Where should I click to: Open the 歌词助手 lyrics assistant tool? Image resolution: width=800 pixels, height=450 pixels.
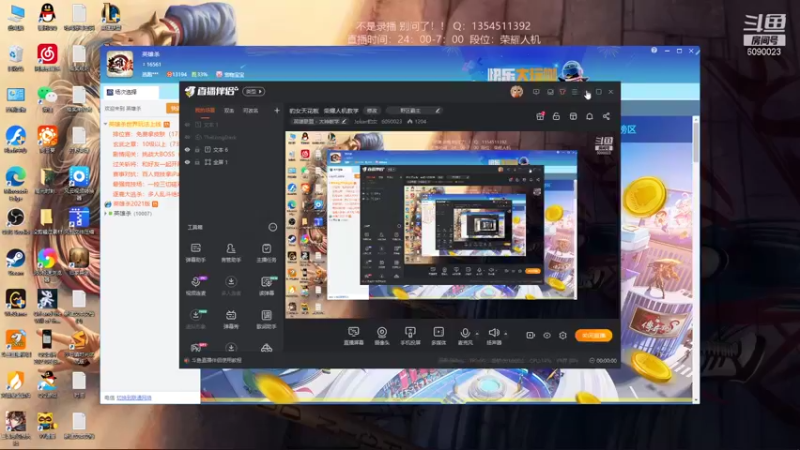pyautogui.click(x=266, y=319)
